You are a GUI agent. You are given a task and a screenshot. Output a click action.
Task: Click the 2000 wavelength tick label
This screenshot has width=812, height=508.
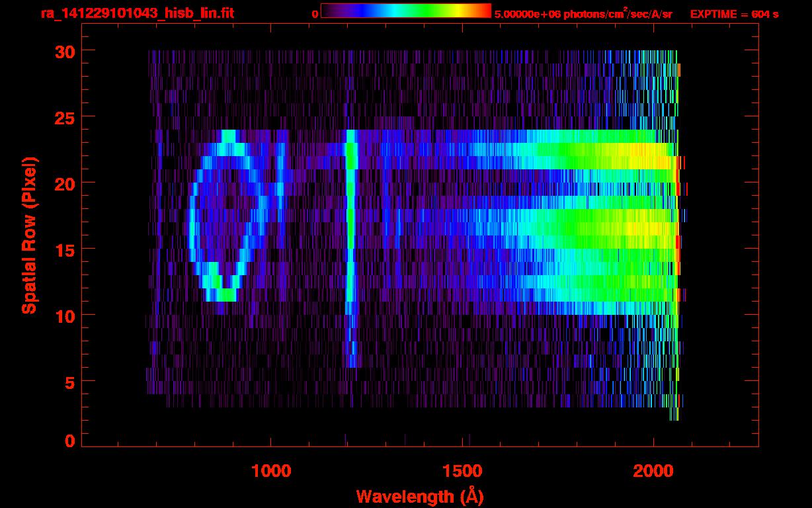[654, 471]
